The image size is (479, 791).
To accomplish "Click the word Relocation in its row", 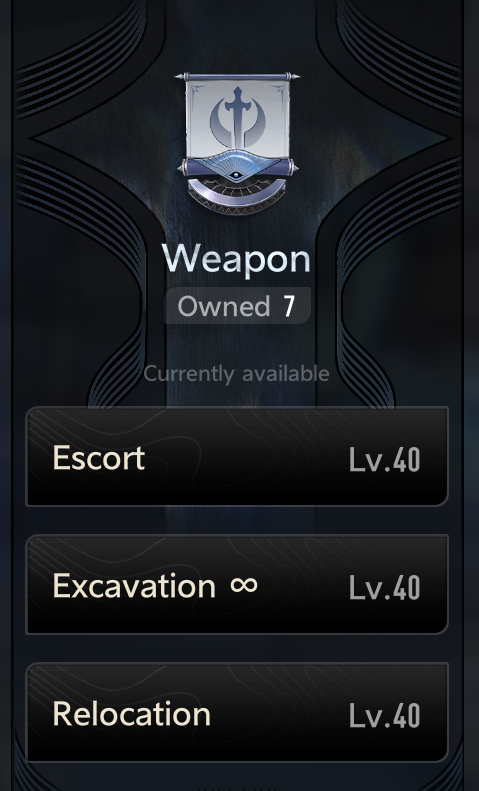I will (x=132, y=714).
